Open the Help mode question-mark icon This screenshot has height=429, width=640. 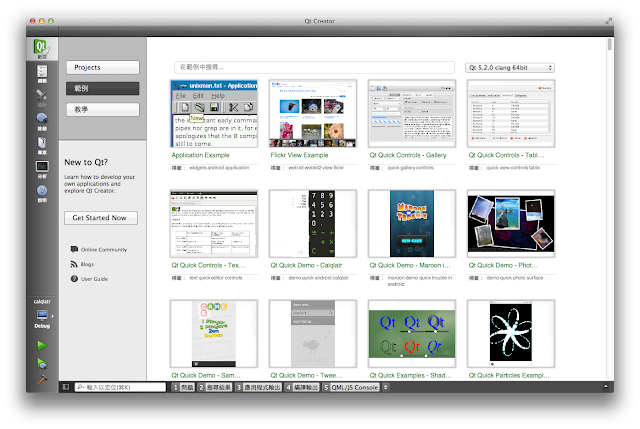point(42,193)
